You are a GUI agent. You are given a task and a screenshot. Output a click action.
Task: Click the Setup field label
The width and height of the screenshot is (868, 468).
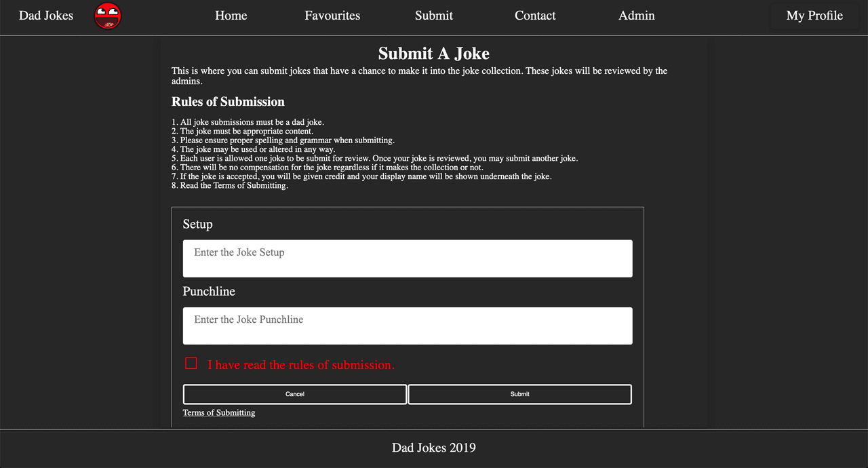click(197, 225)
